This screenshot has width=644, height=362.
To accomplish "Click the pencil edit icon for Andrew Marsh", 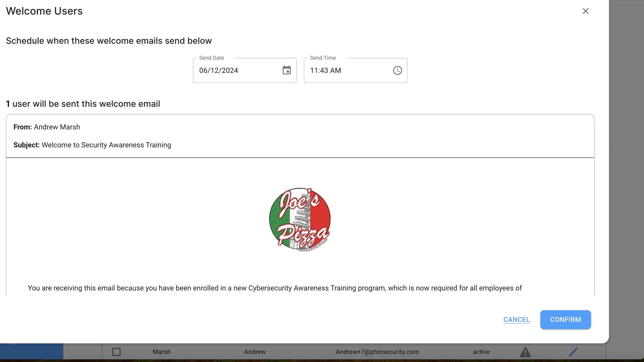I will coord(573,352).
